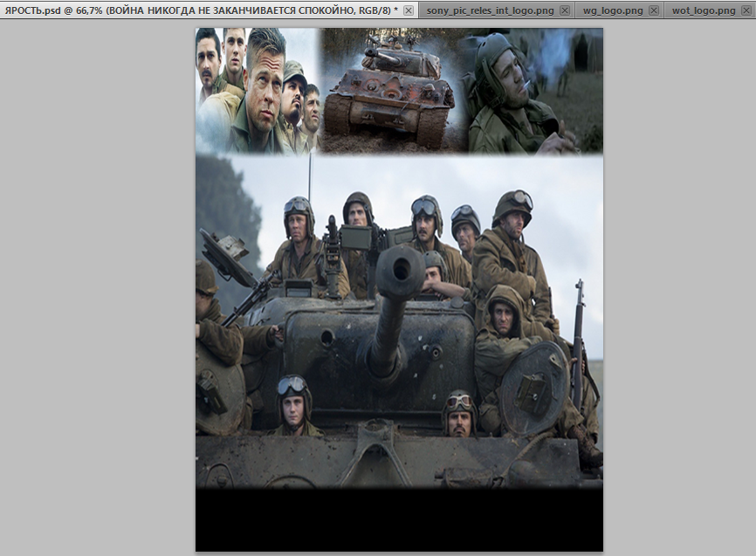Close the sony_pic_reles_int_logo.png tab
The height and width of the screenshot is (556, 756).
(565, 10)
